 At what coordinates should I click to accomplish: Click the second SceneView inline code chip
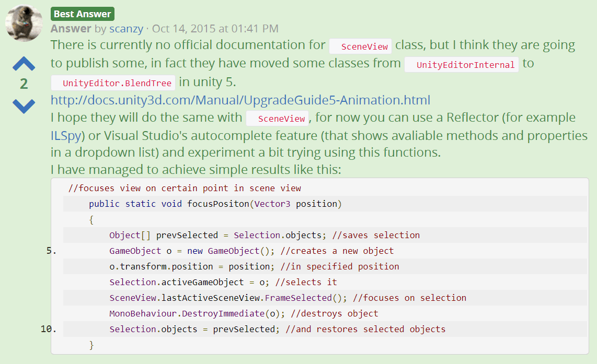tap(278, 119)
